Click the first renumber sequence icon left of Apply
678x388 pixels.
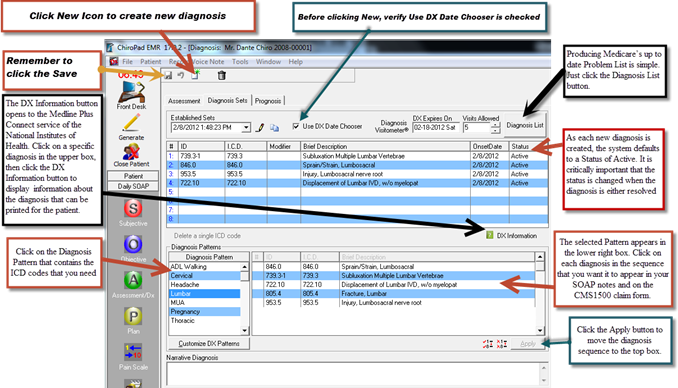(488, 344)
